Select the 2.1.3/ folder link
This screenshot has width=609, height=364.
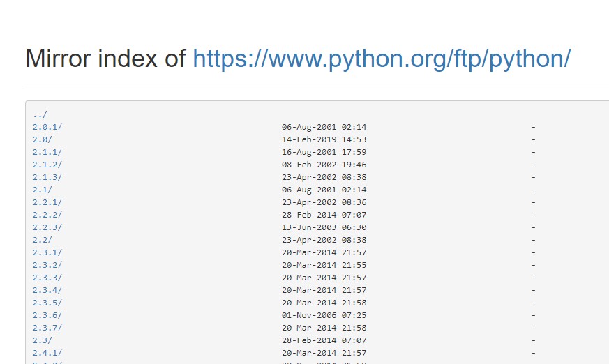47,177
